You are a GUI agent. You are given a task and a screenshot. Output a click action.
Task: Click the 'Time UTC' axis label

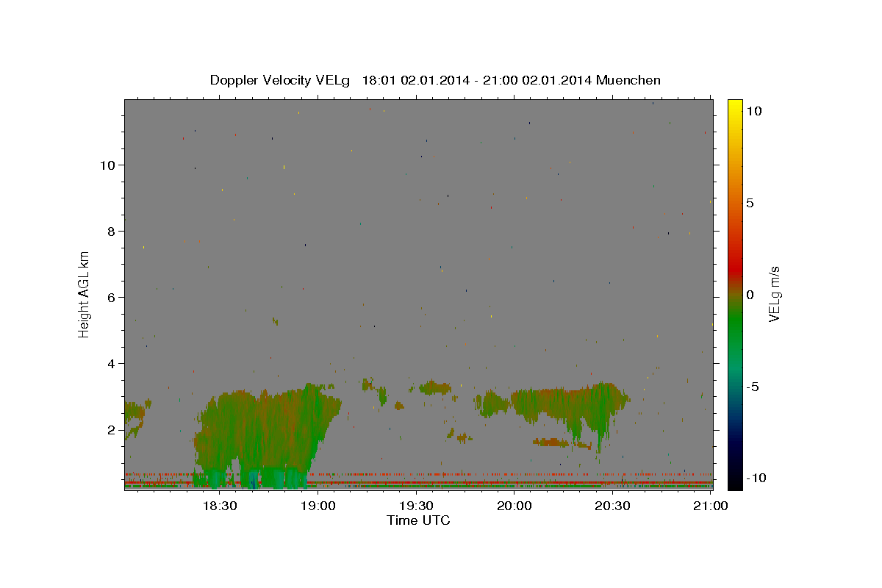click(418, 520)
